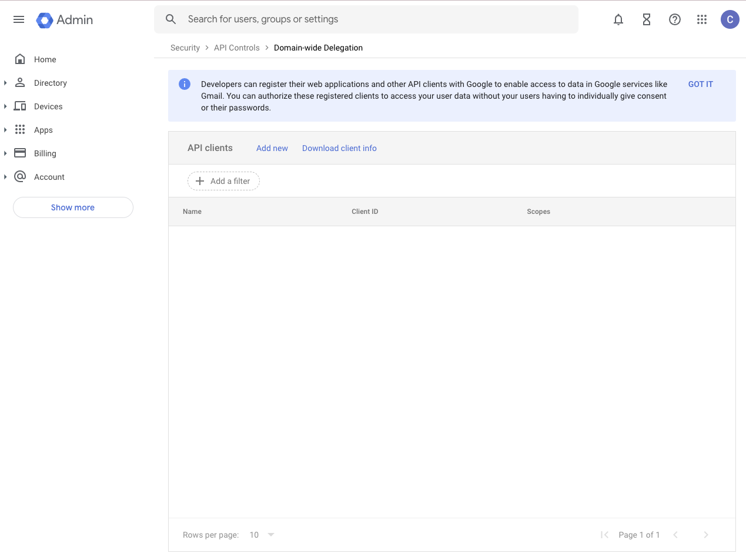Expand the Billing section arrow
Image resolution: width=746 pixels, height=560 pixels.
point(5,153)
